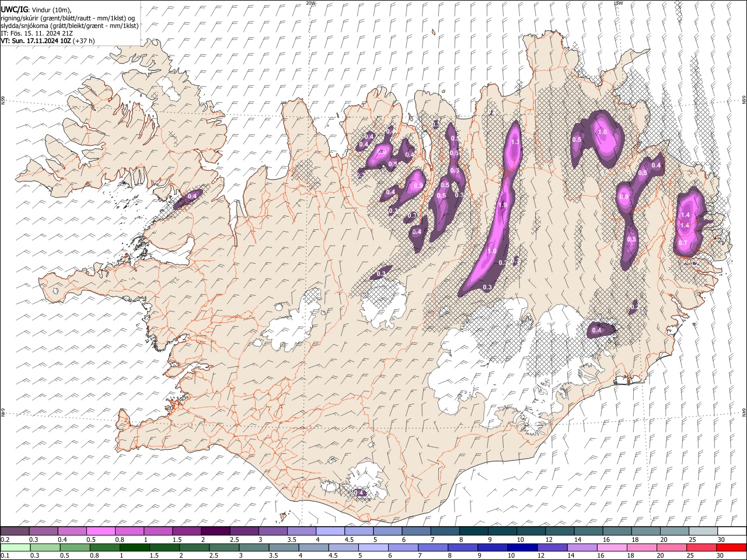
Task: Click the deep blue 10 rain legend swatch
Action: coord(522,547)
